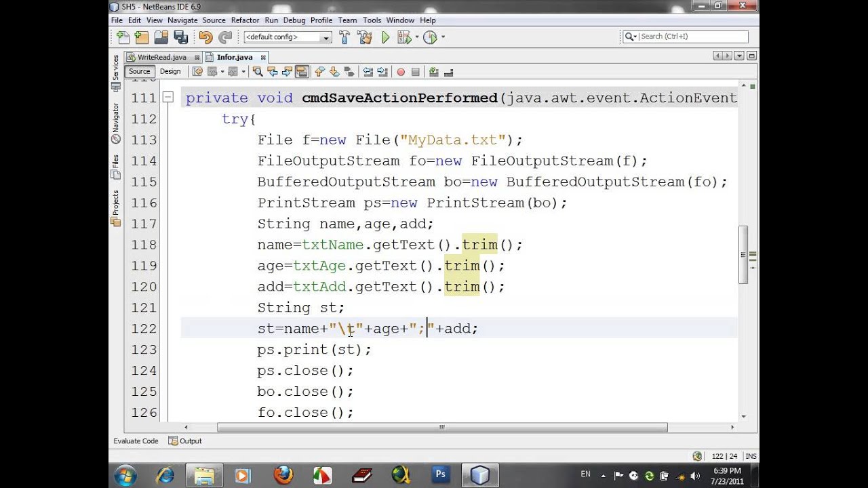Click Shift Line Right icon

(x=382, y=71)
